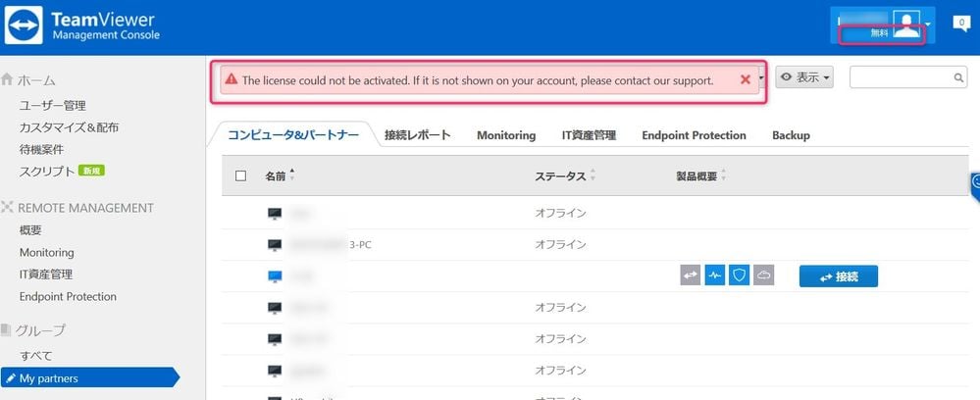Click the red warning triangle icon
The width and height of the screenshot is (980, 400).
[232, 79]
